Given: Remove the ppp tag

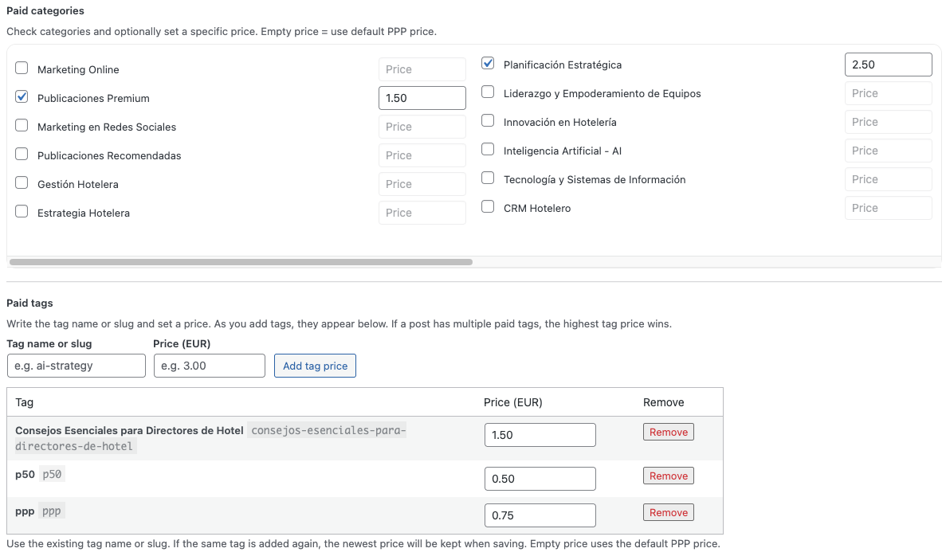Looking at the screenshot, I should click(x=668, y=512).
